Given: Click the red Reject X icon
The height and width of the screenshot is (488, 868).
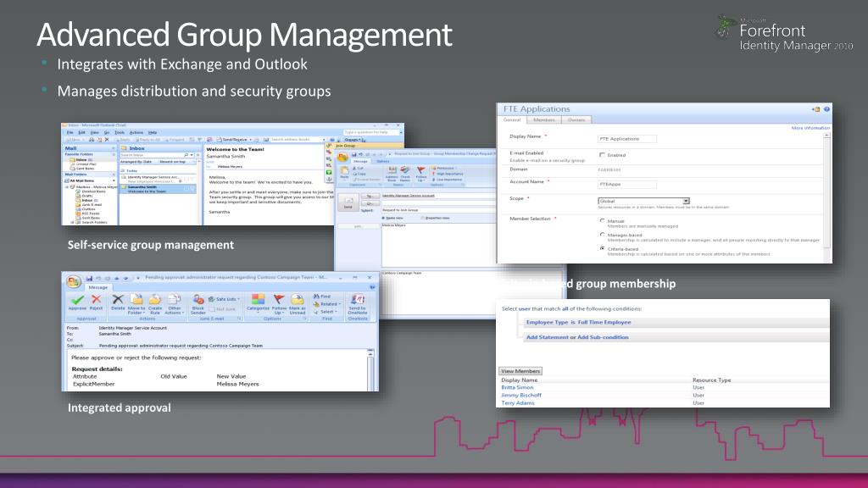Looking at the screenshot, I should [97, 299].
